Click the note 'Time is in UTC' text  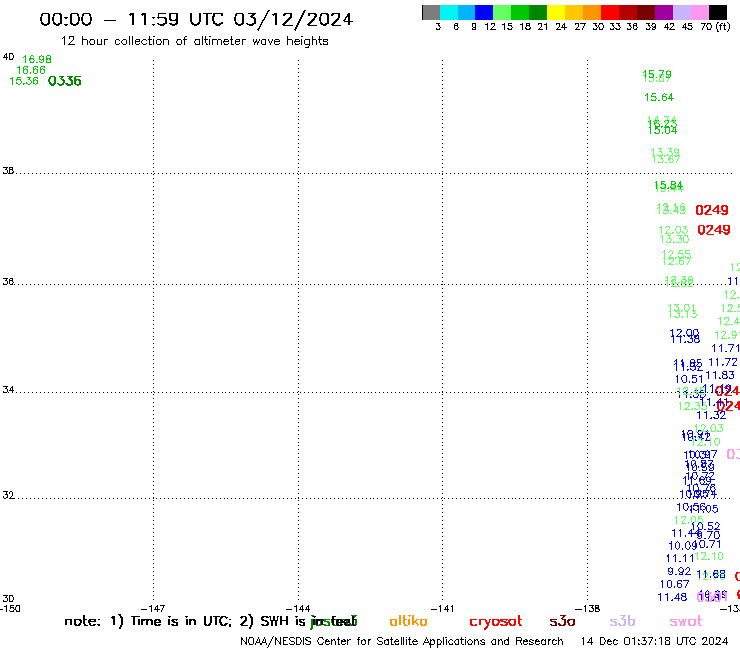[181, 621]
